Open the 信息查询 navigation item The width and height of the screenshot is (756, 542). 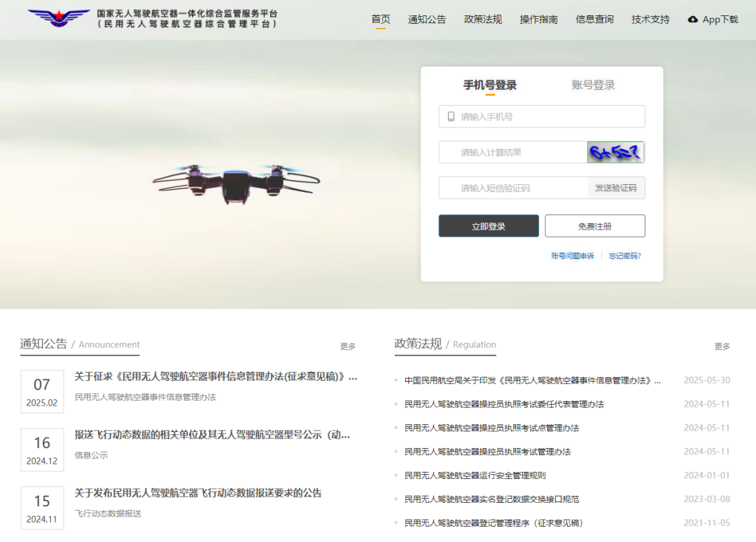[594, 20]
